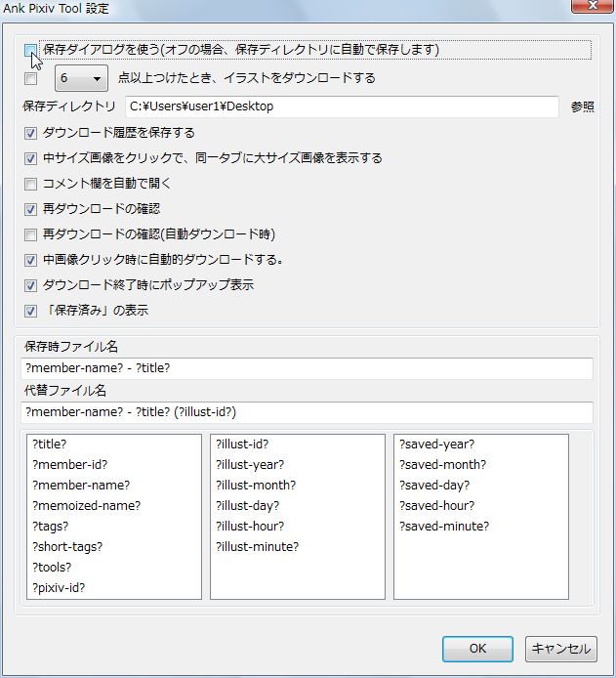Enable 再ダウンロードの確認(自動ダウンロード時)
The width and height of the screenshot is (616, 678).
click(30, 234)
